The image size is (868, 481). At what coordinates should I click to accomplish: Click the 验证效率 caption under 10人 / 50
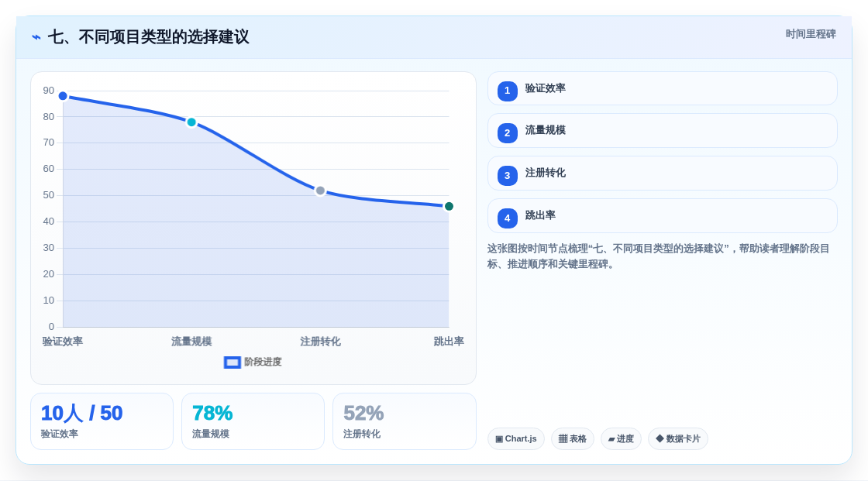(x=59, y=434)
